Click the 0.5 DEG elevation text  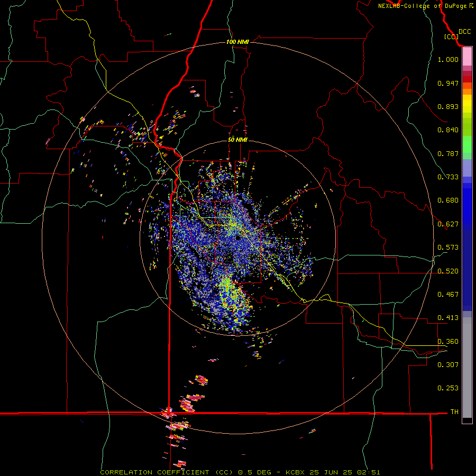(254, 472)
